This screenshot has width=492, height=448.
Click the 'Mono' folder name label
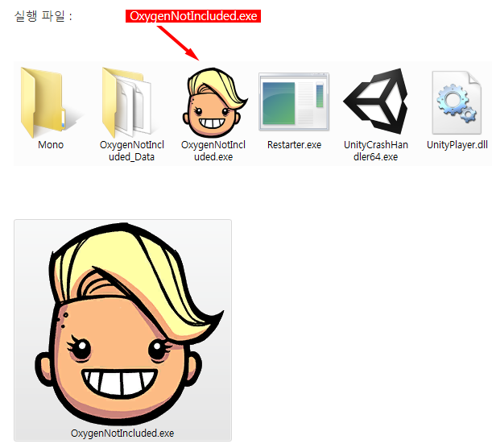click(x=51, y=145)
